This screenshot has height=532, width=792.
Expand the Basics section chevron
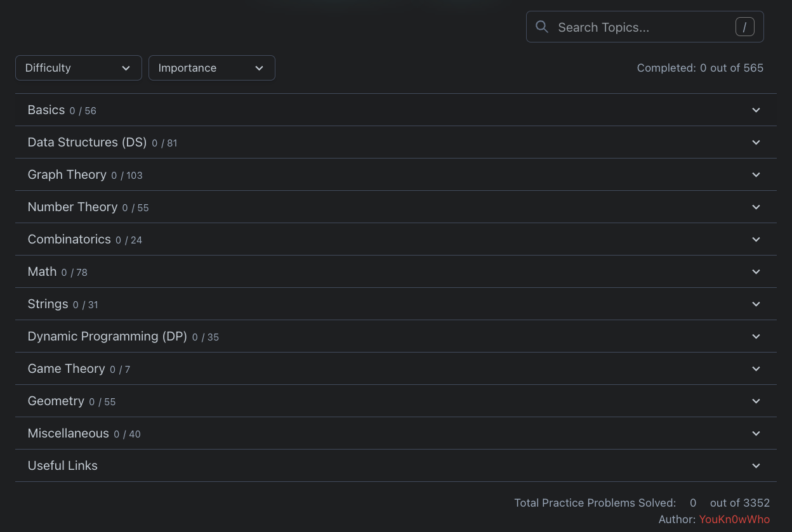click(756, 110)
